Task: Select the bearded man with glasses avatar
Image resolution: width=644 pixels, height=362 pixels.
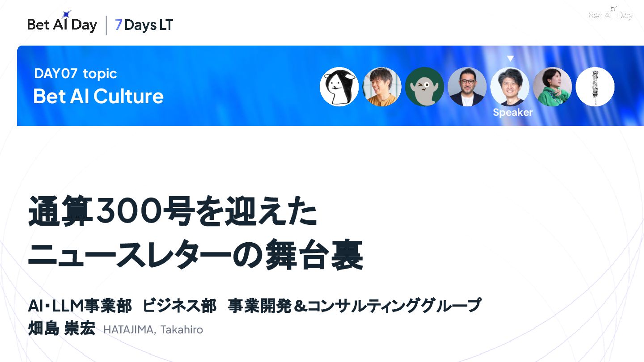Action: coord(467,87)
